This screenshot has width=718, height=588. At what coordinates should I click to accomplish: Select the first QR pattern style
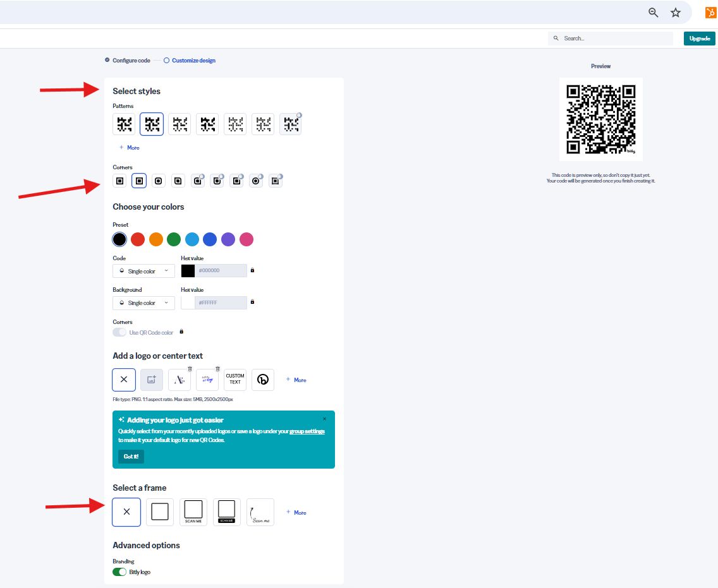(124, 124)
